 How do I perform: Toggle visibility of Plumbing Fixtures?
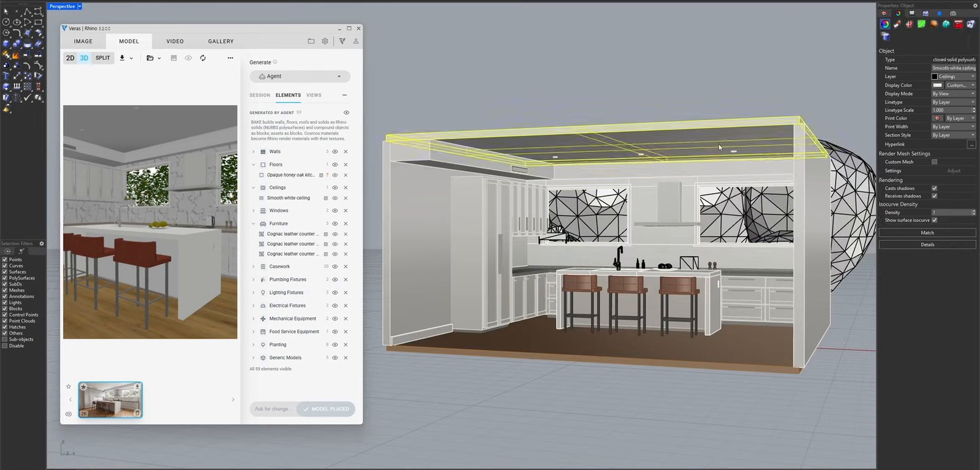click(335, 280)
